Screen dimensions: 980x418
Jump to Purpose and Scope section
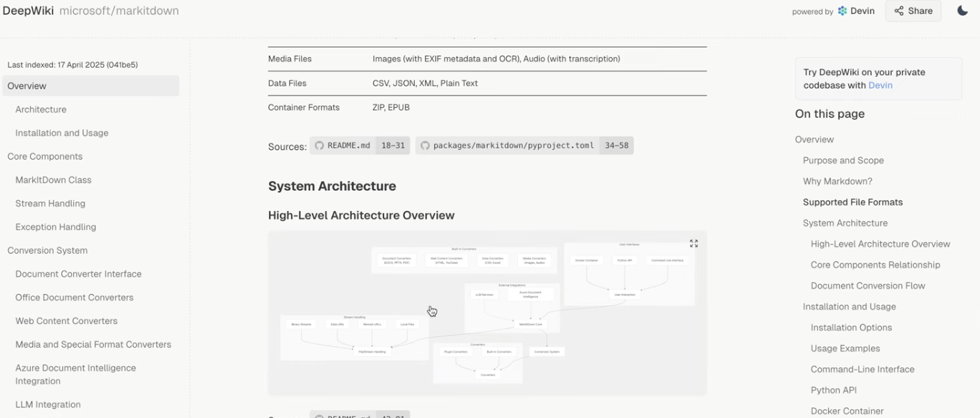843,160
